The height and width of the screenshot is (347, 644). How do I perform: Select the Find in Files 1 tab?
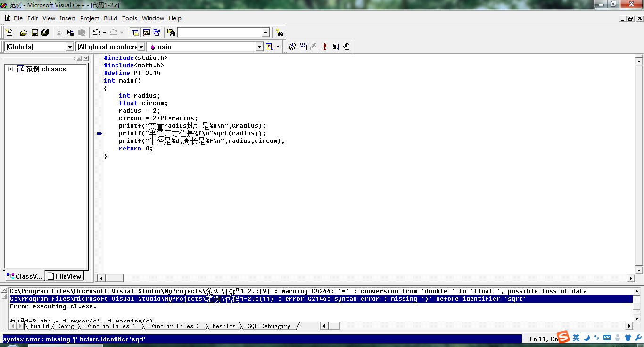click(x=110, y=326)
